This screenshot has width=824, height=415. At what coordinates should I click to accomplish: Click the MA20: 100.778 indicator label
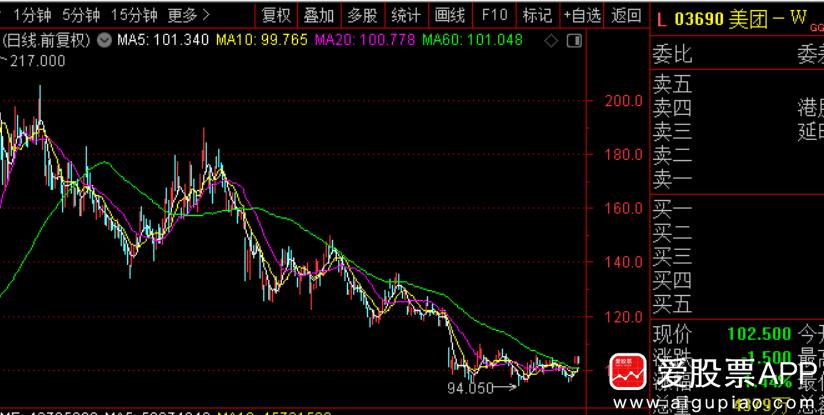[365, 40]
